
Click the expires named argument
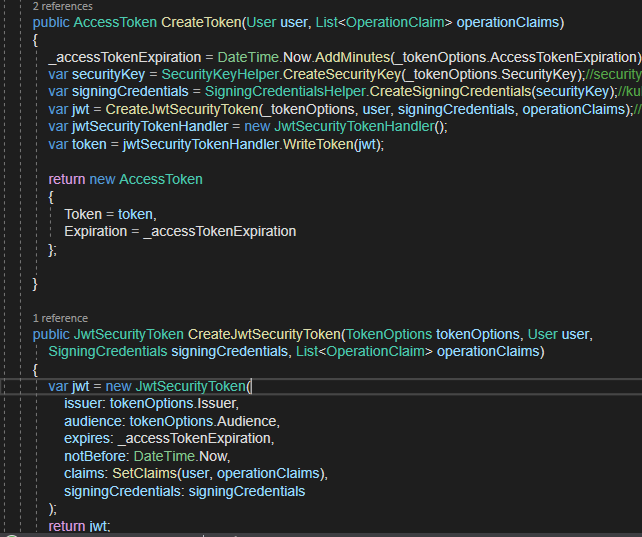pyautogui.click(x=88, y=438)
